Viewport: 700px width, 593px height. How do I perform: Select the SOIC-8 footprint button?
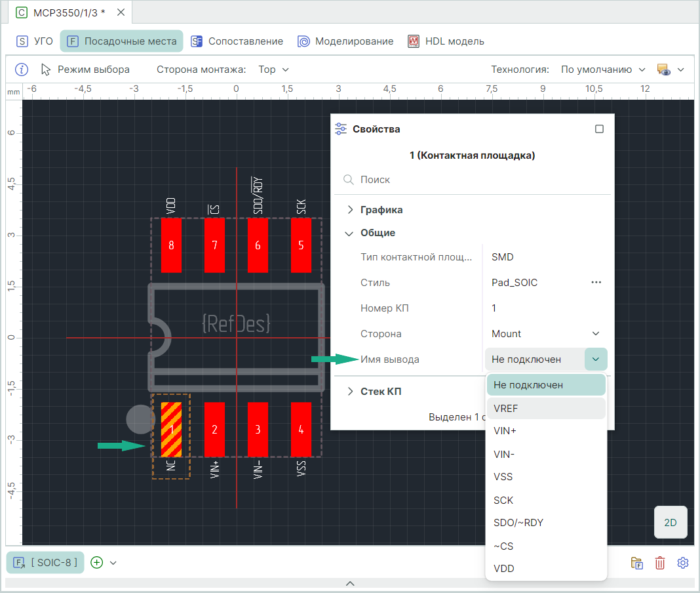pyautogui.click(x=45, y=562)
